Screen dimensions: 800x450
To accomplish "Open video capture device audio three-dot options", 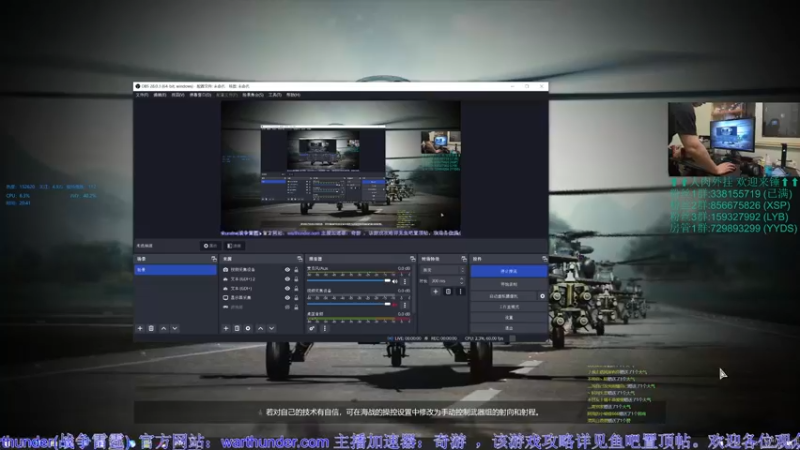I will point(405,305).
